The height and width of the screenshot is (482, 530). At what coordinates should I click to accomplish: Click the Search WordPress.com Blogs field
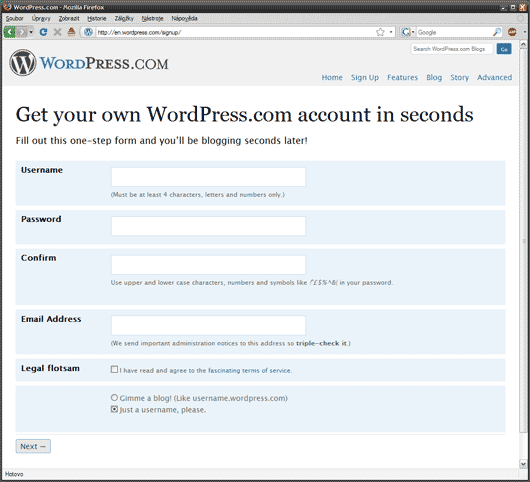[x=452, y=49]
